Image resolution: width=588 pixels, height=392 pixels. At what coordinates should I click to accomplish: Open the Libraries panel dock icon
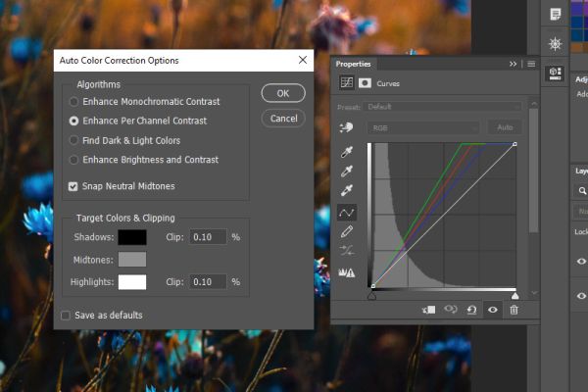[x=556, y=73]
